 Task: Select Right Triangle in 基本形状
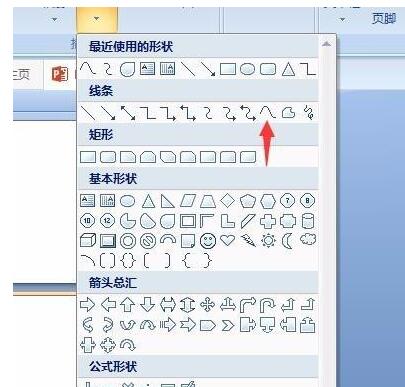point(168,201)
